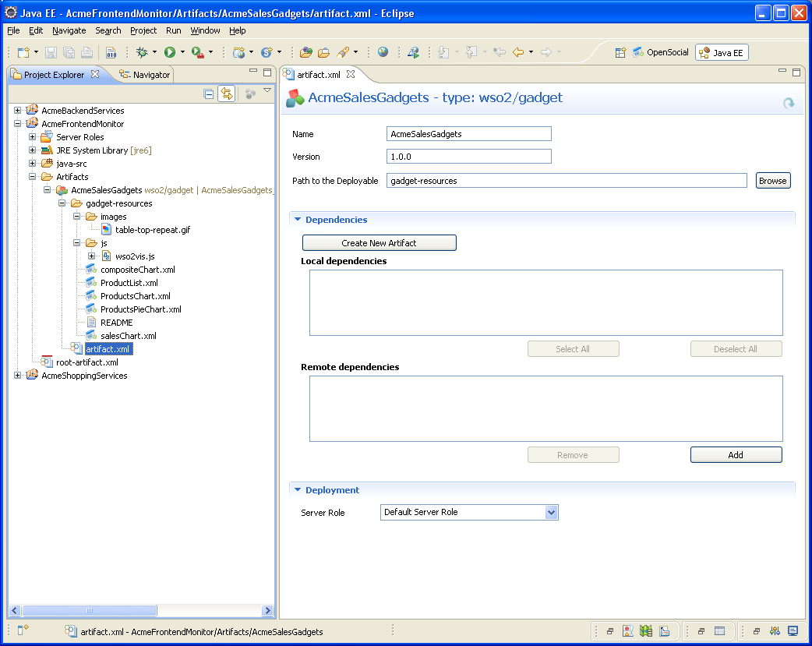
Task: Click the Remove button
Action: click(x=574, y=455)
